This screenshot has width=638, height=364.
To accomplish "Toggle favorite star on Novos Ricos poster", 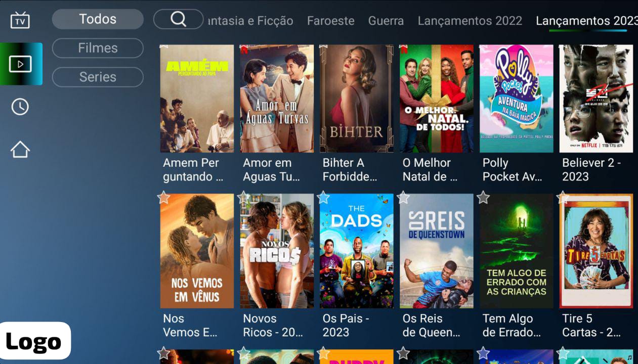I will pyautogui.click(x=243, y=197).
